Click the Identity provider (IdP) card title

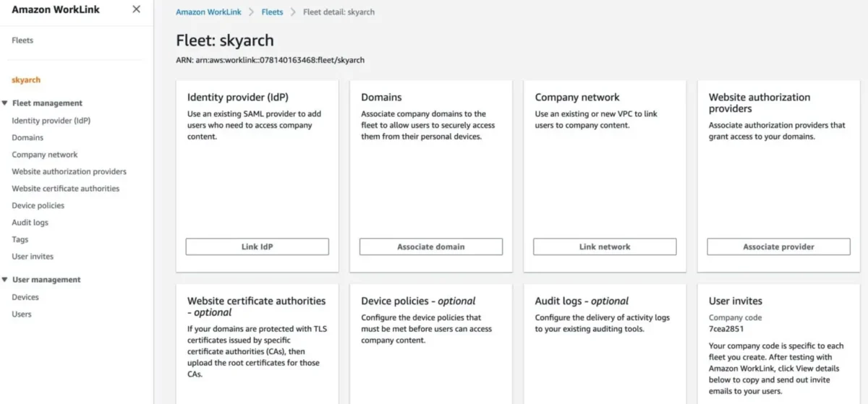[238, 97]
